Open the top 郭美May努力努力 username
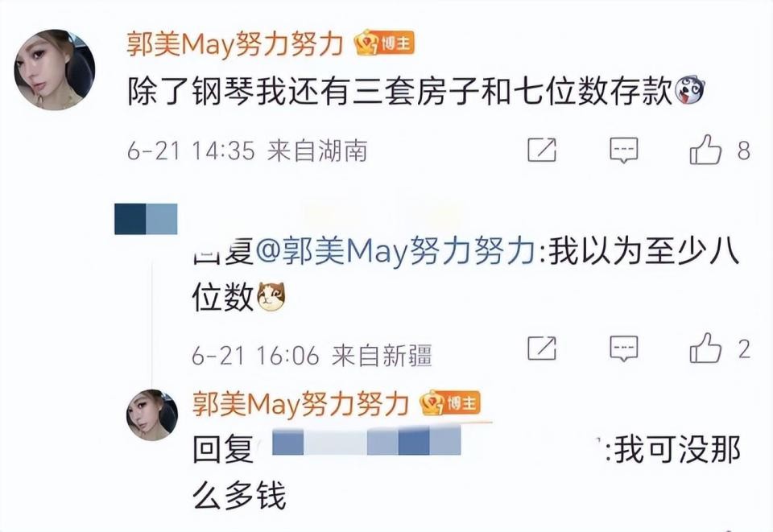The height and width of the screenshot is (532, 773). [234, 44]
